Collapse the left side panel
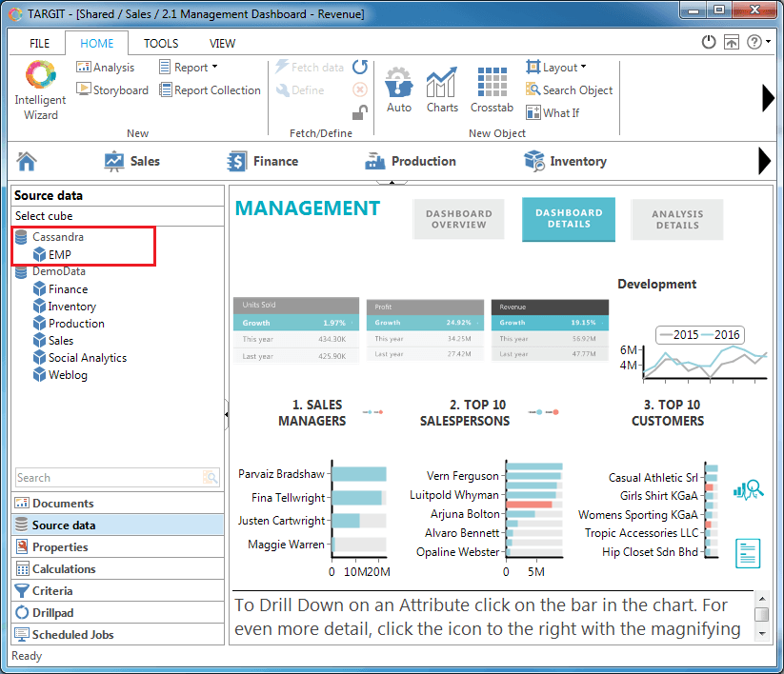 (226, 414)
